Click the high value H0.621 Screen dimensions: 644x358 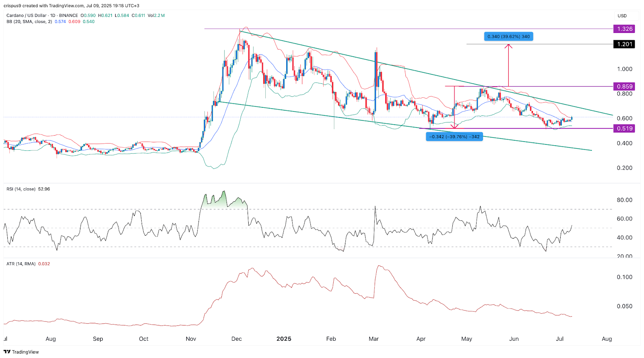click(x=105, y=16)
